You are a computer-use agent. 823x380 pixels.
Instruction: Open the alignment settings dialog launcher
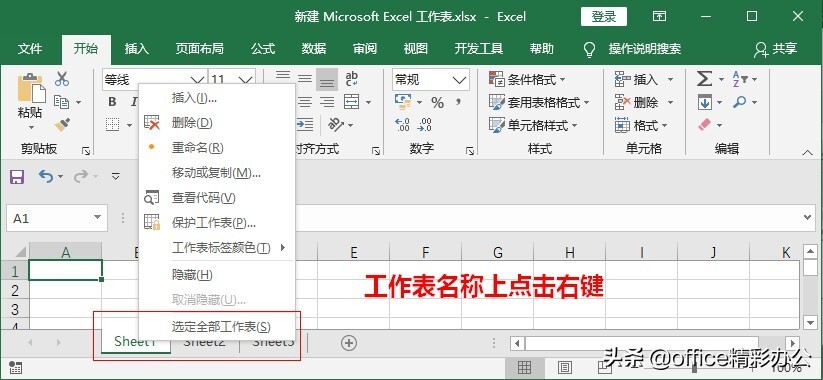[376, 151]
